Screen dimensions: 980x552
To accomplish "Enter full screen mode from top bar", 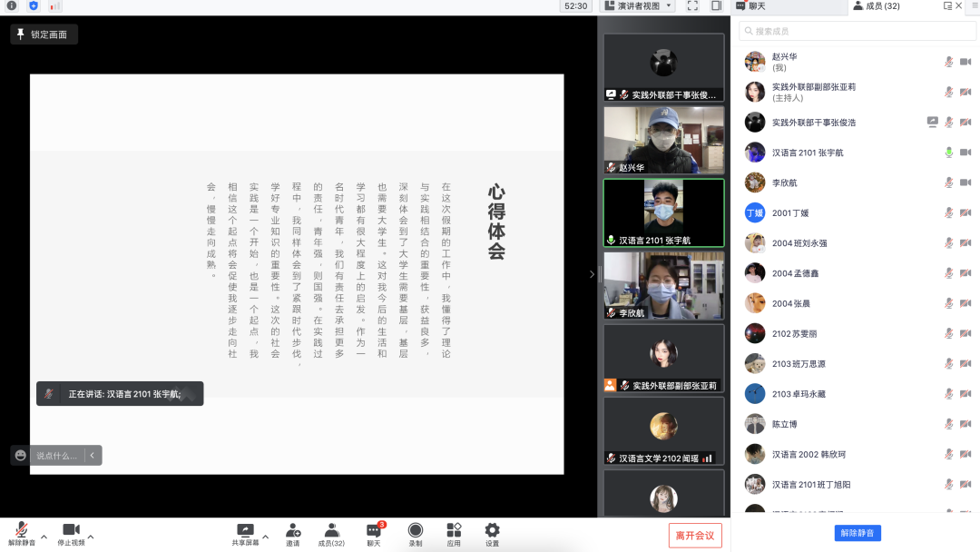I will pyautogui.click(x=692, y=6).
